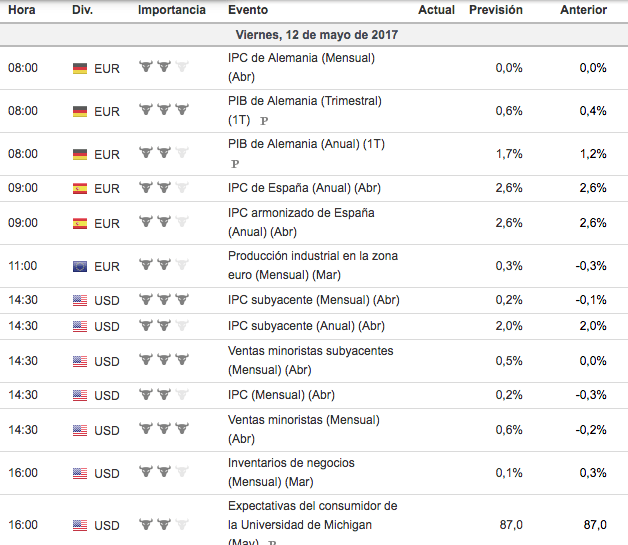Screen dimensions: 628x545
Task: Click the importance bulls for Ventas minoristas subyacentes
Action: click(x=163, y=360)
